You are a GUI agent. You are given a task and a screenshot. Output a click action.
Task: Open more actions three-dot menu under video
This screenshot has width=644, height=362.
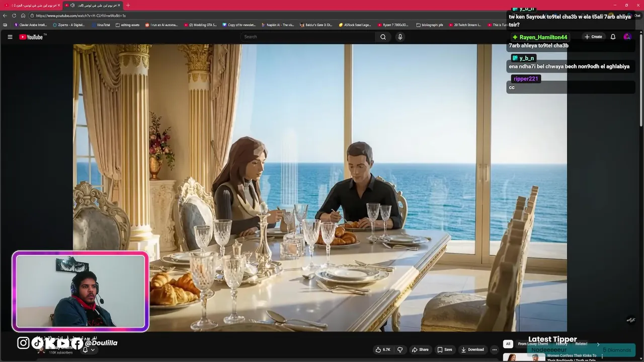494,349
